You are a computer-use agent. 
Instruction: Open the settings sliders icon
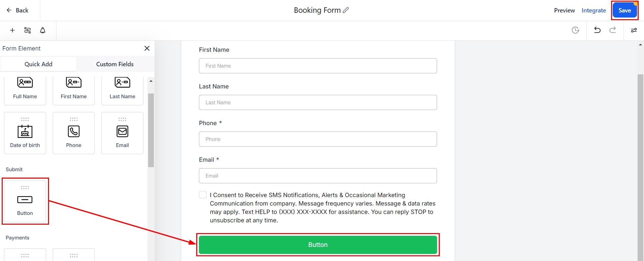634,30
